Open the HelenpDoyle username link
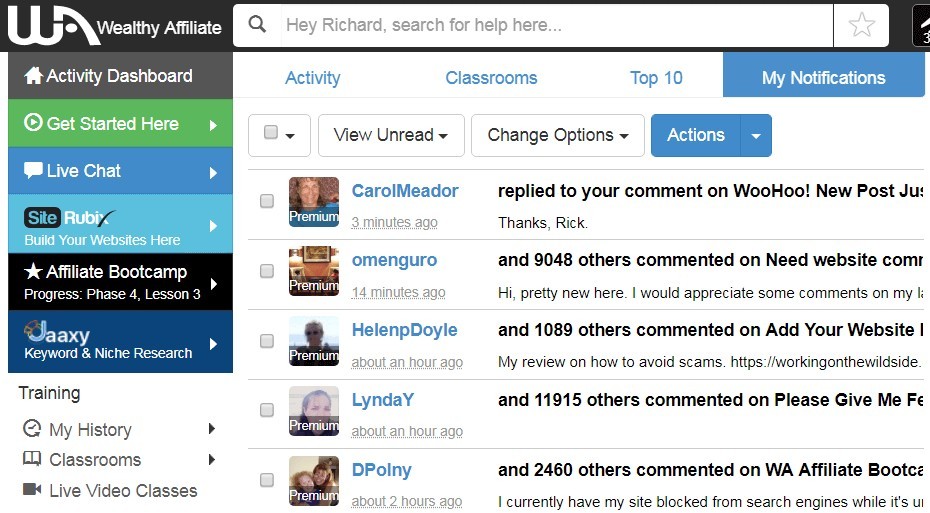The height and width of the screenshot is (513, 930). pyautogui.click(x=405, y=330)
